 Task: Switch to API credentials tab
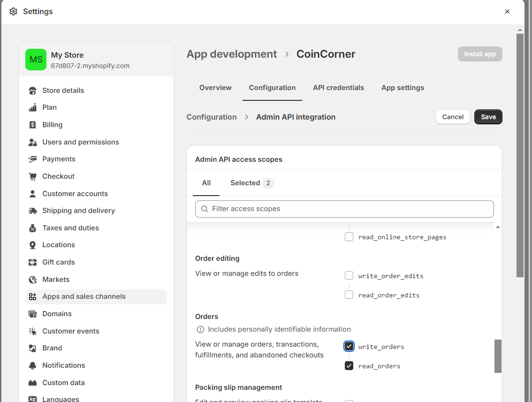(338, 88)
